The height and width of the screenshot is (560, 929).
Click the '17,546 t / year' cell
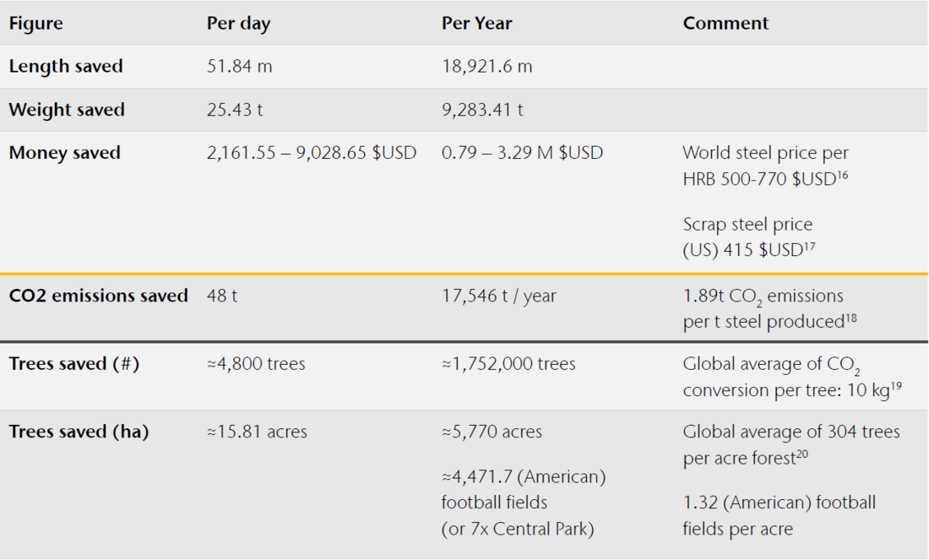(498, 296)
